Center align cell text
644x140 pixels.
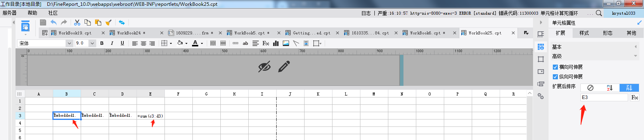click(144, 43)
